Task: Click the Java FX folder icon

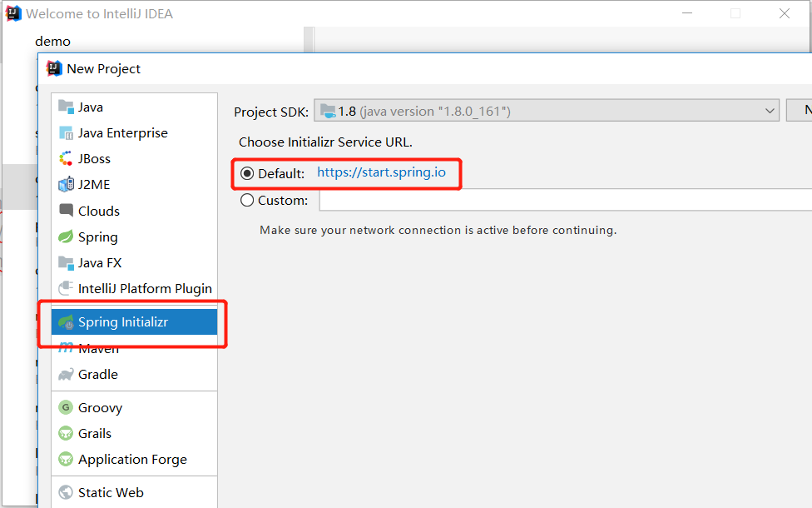Action: (x=66, y=263)
